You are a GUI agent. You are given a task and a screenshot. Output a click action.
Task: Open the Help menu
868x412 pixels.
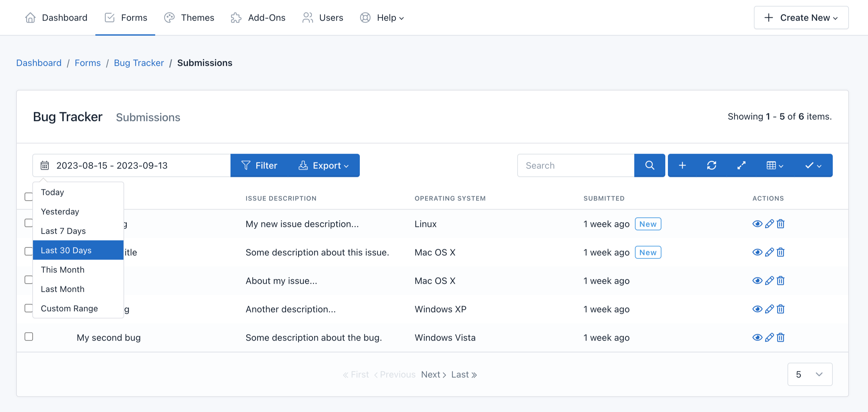(389, 17)
